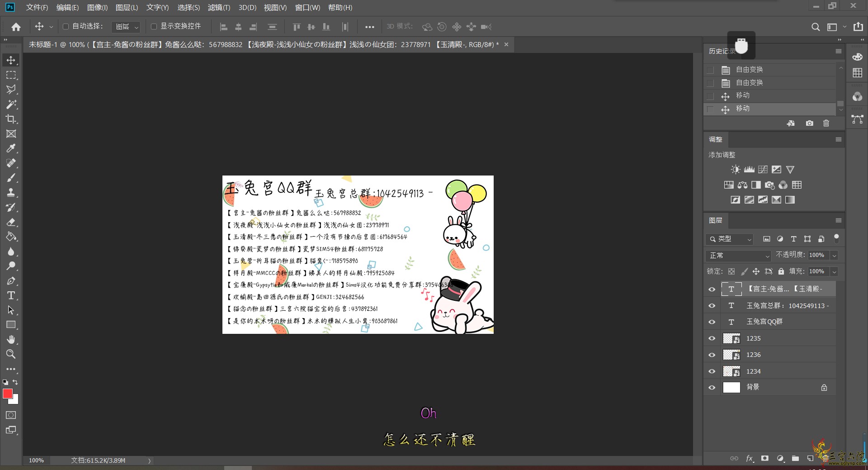Open the 窗口(W) menu
Viewport: 868px width, 470px height.
pyautogui.click(x=307, y=7)
